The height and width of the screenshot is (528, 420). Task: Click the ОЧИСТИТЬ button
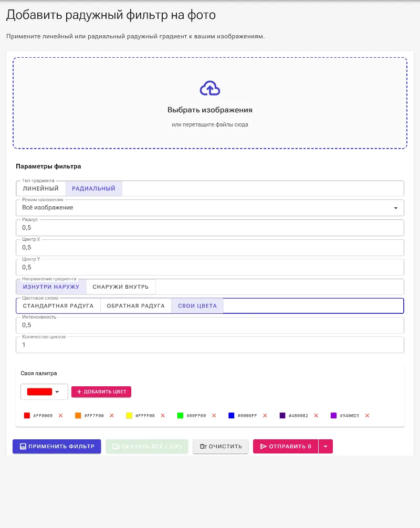point(220,447)
